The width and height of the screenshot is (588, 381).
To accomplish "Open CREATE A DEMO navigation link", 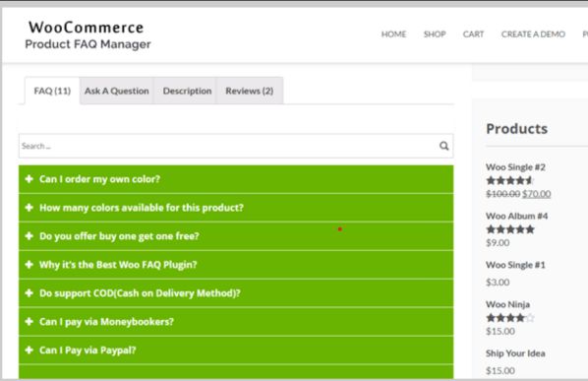I will pos(533,34).
